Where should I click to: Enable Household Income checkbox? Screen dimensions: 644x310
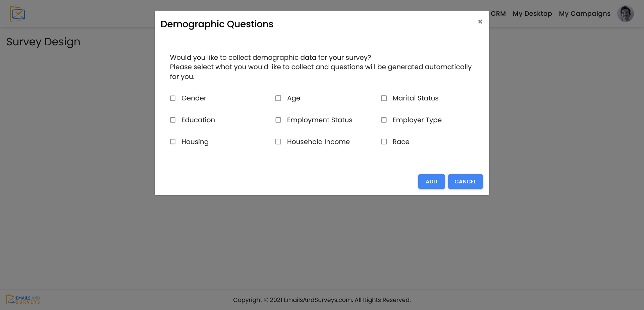pos(278,142)
